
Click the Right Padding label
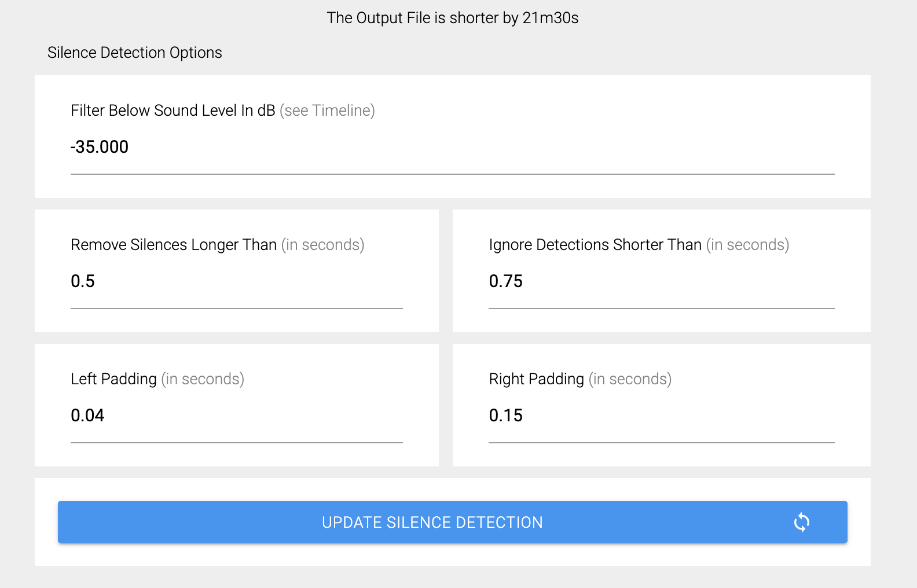click(x=536, y=379)
